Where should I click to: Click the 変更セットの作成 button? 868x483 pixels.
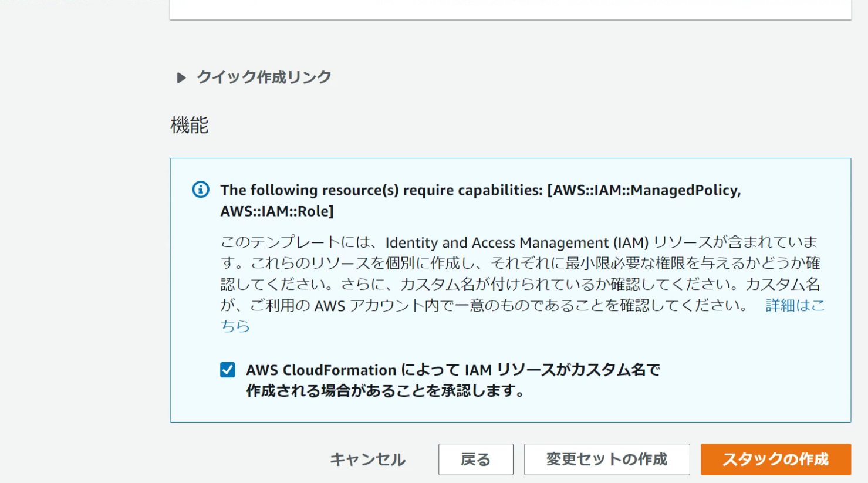(x=607, y=459)
